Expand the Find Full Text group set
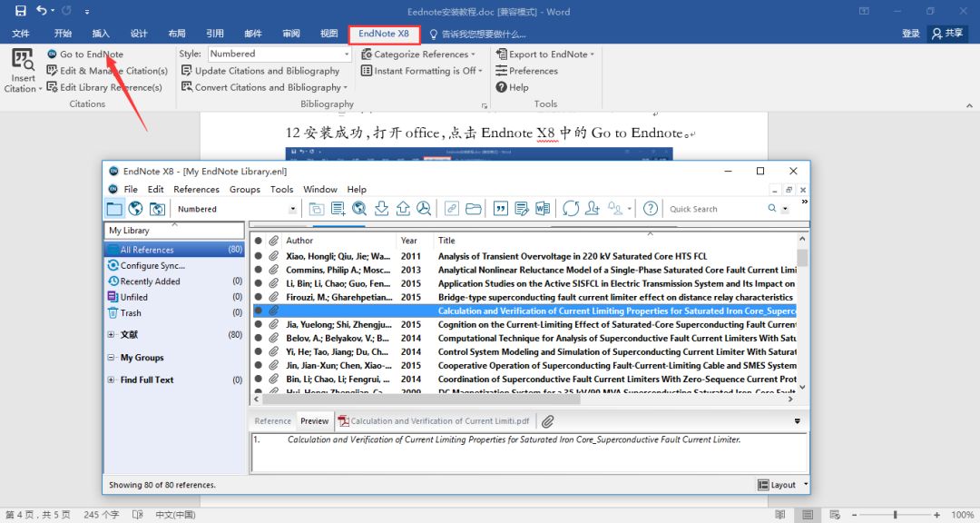This screenshot has height=523, width=980. click(111, 380)
